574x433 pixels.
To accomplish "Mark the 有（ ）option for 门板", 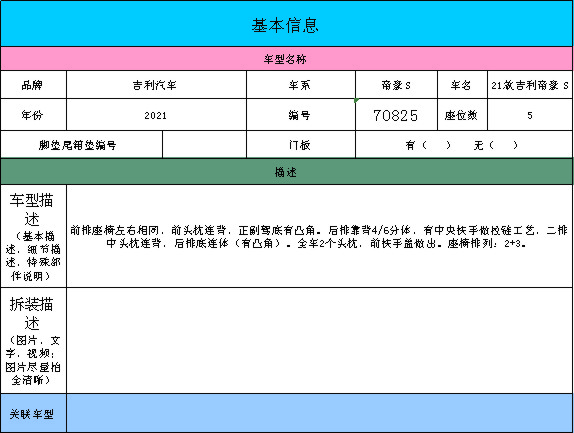I will click(x=428, y=145).
